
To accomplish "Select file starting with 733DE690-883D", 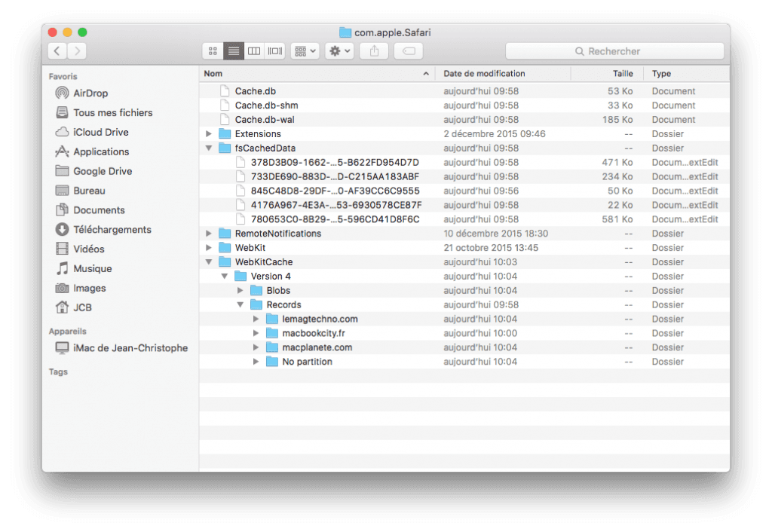I will pyautogui.click(x=464, y=176).
